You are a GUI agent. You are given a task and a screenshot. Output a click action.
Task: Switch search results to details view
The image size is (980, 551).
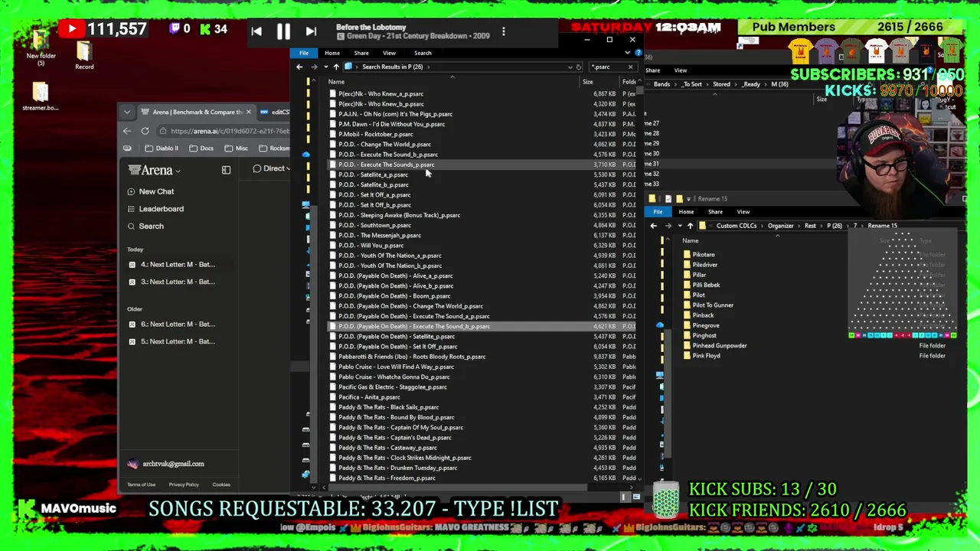point(625,497)
